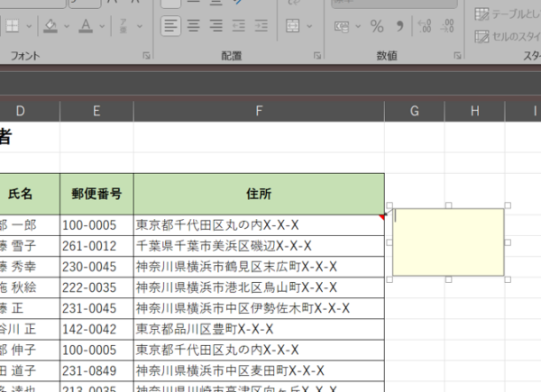Apply Comma Style number format
This screenshot has height=392, width=541.
point(399,25)
